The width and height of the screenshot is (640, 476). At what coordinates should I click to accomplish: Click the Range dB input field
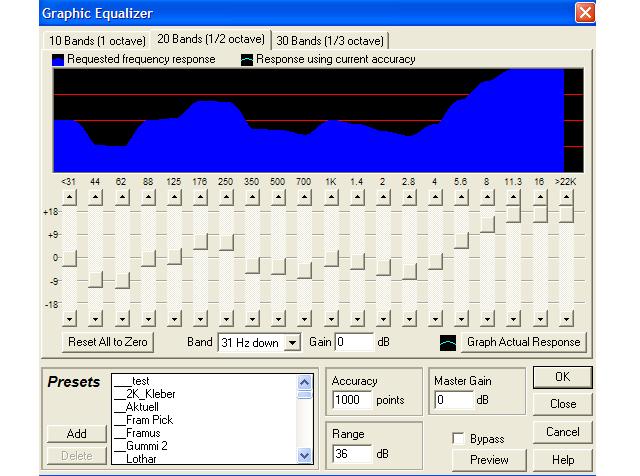[x=352, y=454]
